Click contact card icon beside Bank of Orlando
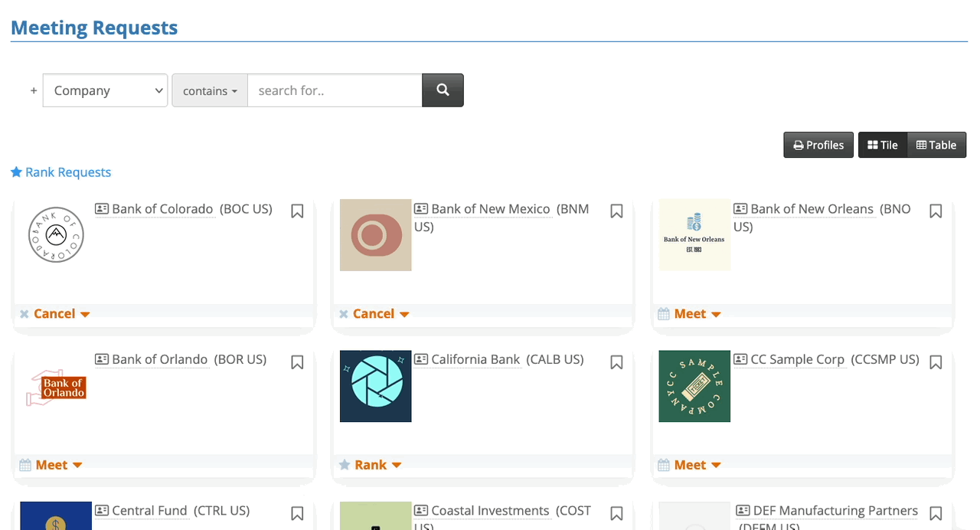Image resolution: width=980 pixels, height=530 pixels. click(102, 359)
